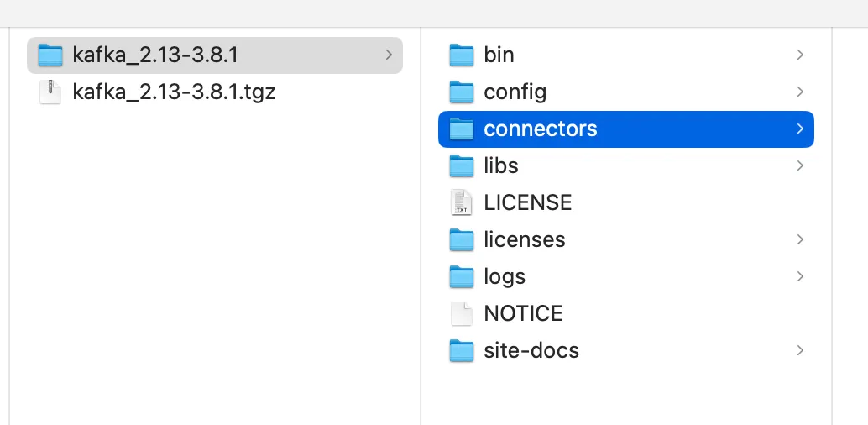Expand the site-docs folder chevron

click(800, 351)
